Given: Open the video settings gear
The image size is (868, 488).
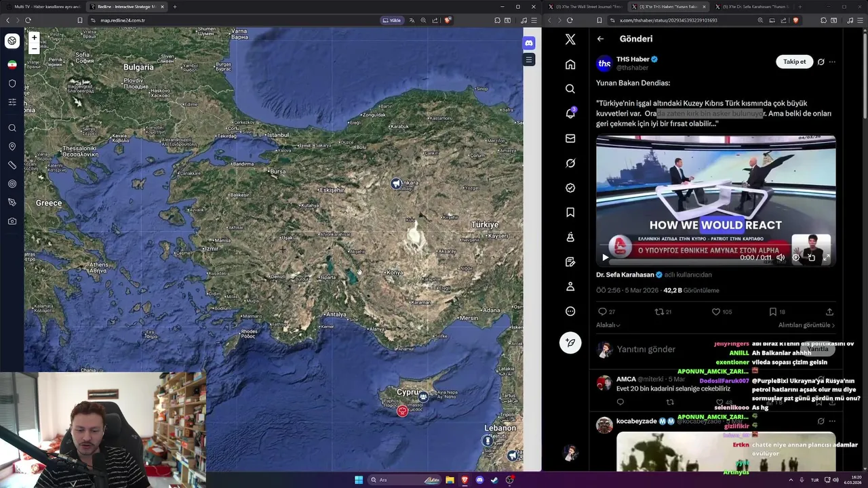Looking at the screenshot, I should 796,258.
